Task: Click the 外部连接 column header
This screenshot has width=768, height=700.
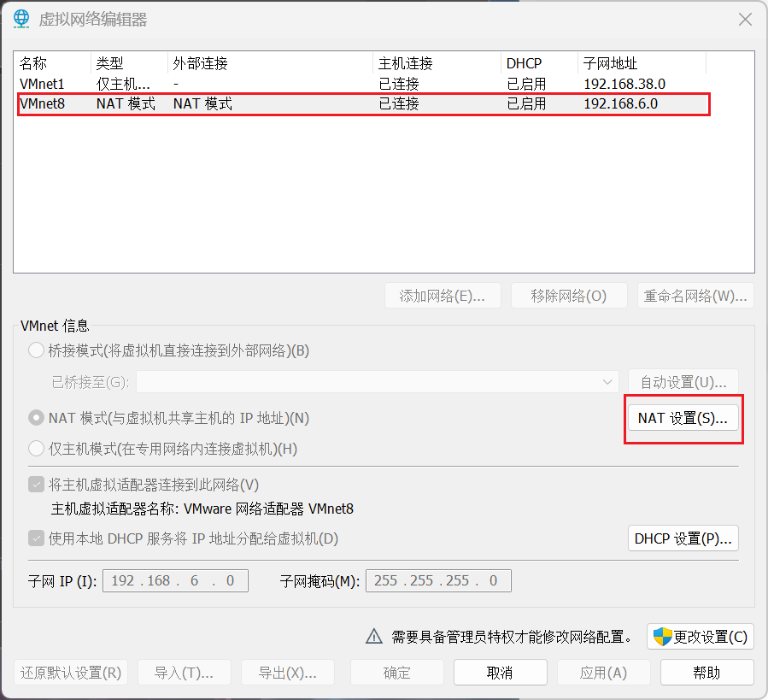Action: [x=270, y=63]
